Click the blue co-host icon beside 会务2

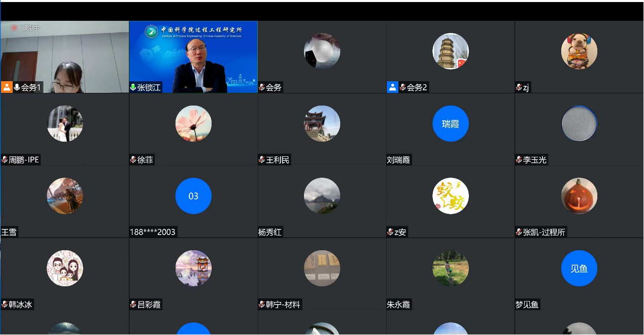click(x=392, y=87)
